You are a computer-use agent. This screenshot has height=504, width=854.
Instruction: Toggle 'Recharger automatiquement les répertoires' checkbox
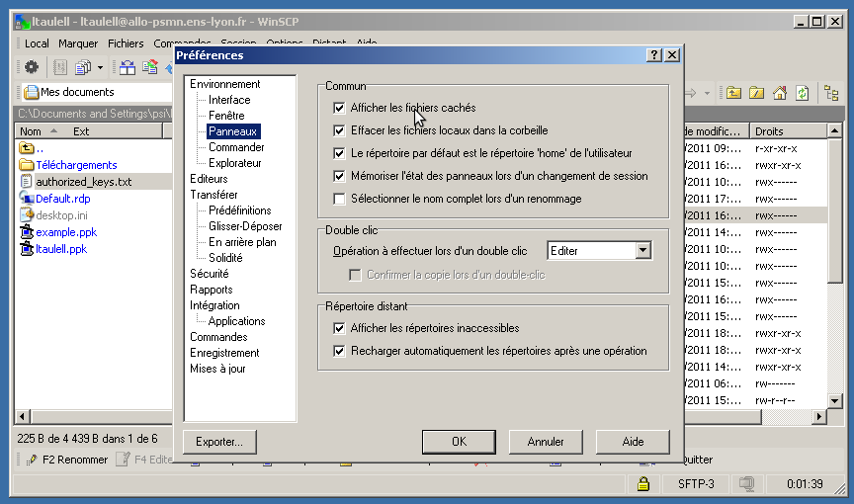point(339,351)
